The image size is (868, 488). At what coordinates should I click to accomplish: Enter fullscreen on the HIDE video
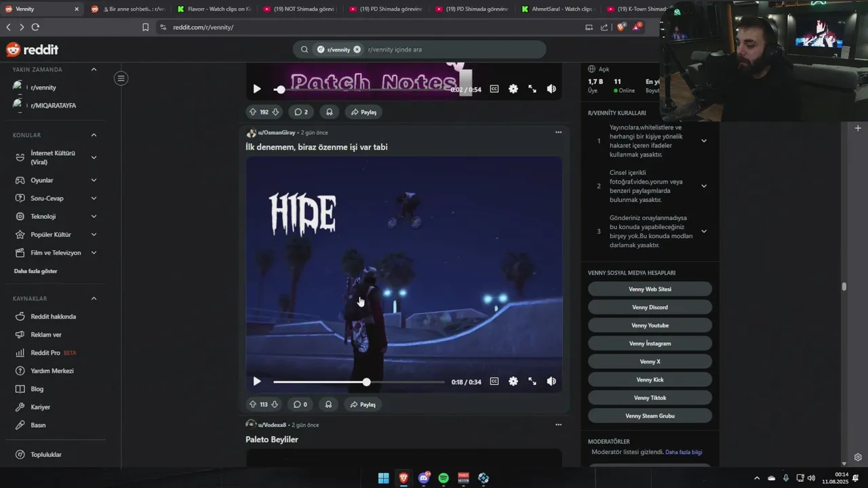tap(532, 382)
